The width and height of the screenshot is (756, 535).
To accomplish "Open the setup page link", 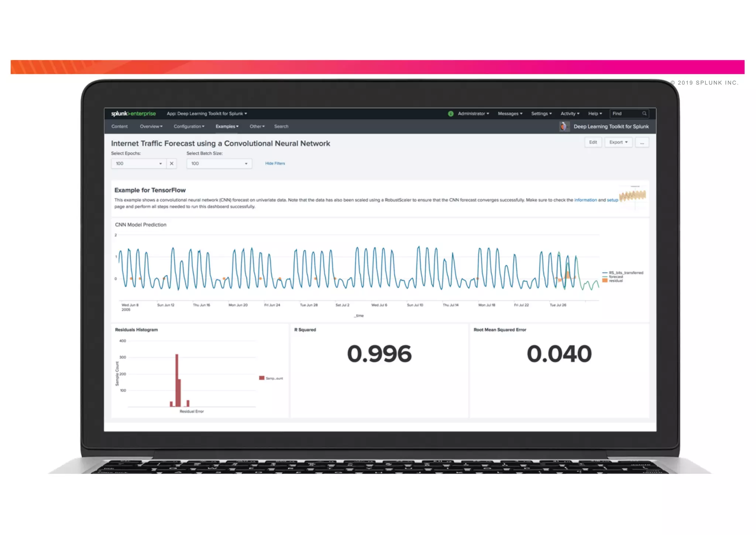I will click(x=612, y=200).
